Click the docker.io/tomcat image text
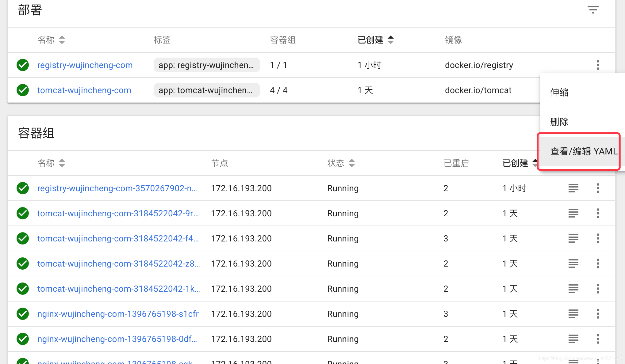Image resolution: width=625 pixels, height=364 pixels. point(478,90)
